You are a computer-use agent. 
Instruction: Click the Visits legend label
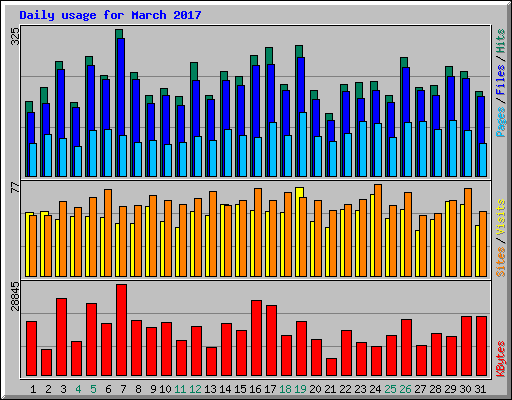[x=501, y=218]
